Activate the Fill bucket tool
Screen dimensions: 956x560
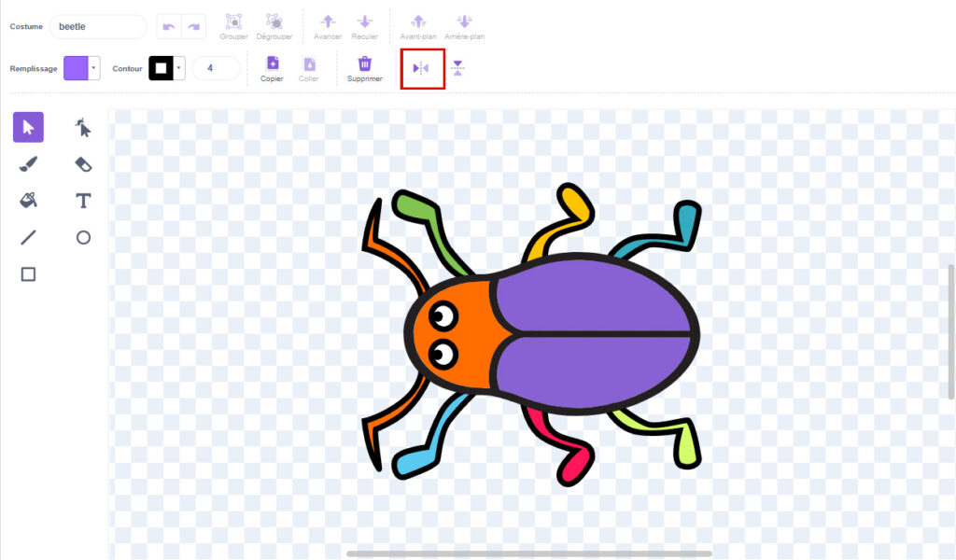(28, 200)
